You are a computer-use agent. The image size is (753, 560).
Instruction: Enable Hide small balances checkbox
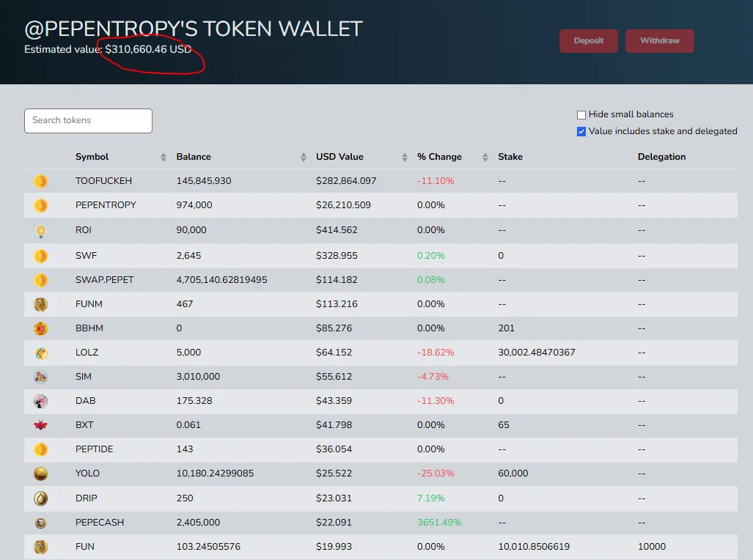pos(581,115)
